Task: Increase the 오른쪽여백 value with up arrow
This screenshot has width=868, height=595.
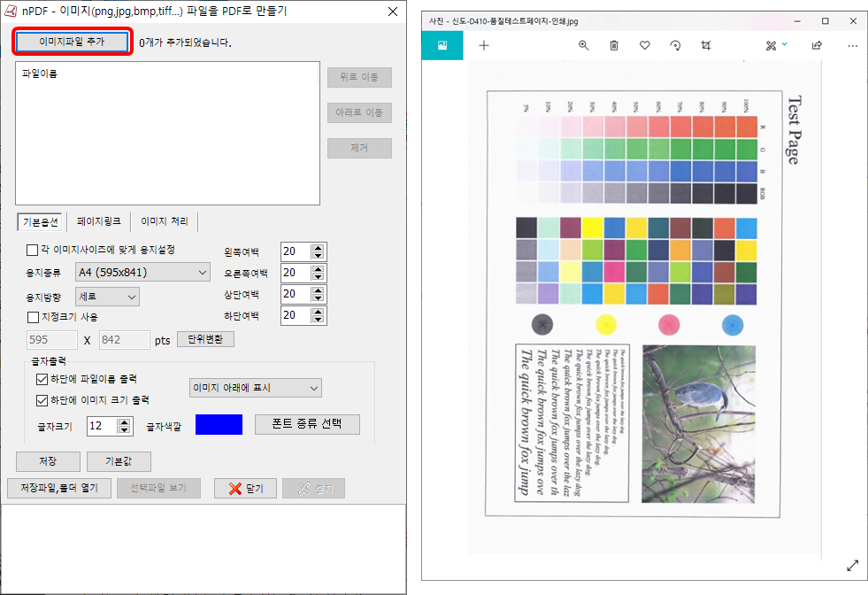Action: coord(318,269)
